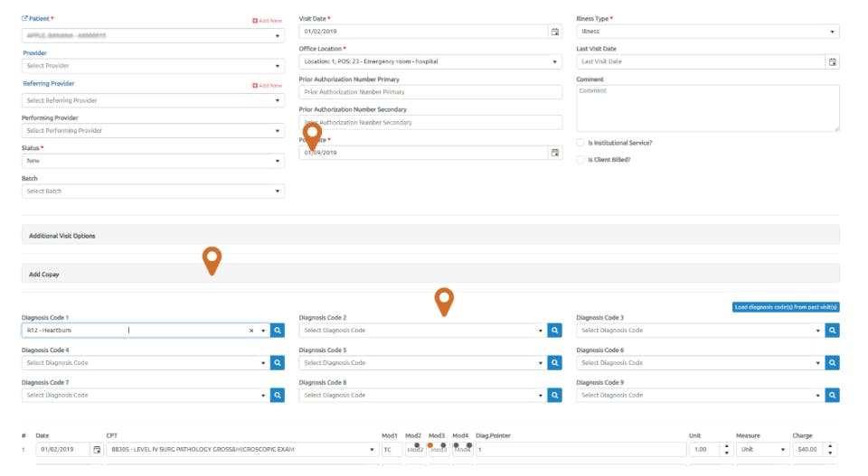Expand the Add Copay section
The height and width of the screenshot is (476, 868).
[x=430, y=275]
